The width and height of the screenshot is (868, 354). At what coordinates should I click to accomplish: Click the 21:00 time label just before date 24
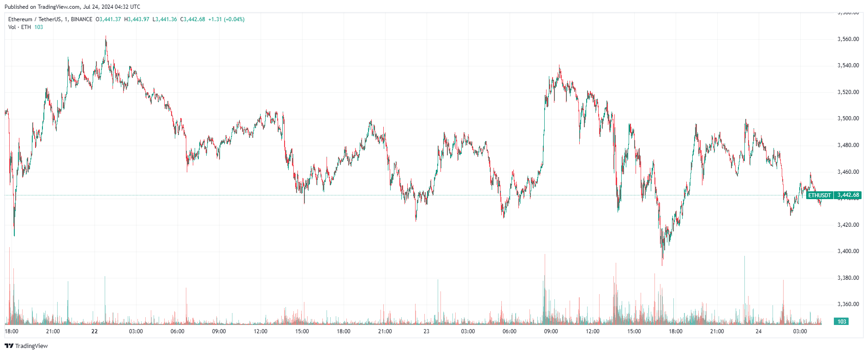tap(717, 331)
